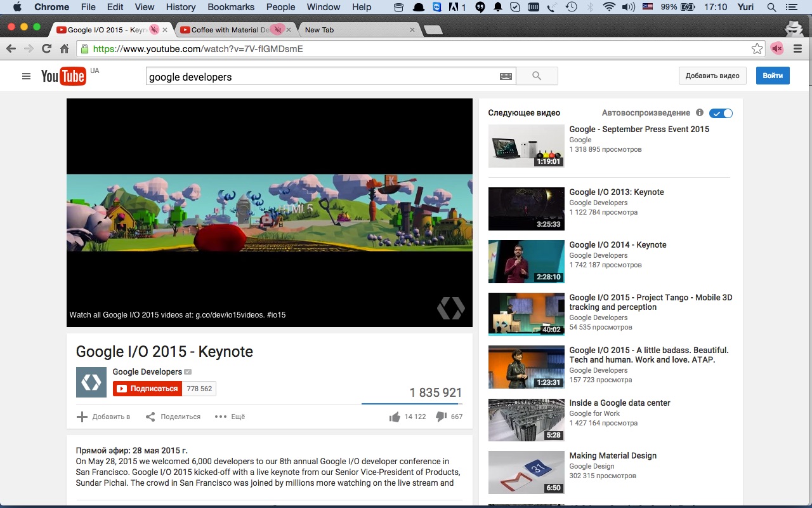Click the Подписаться subscribe button
The width and height of the screenshot is (812, 508).
147,389
